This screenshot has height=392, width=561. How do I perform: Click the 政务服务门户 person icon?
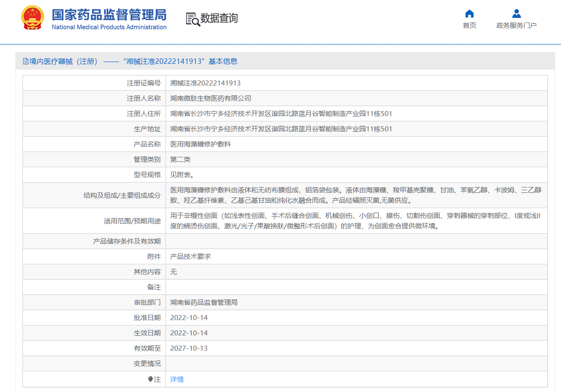(x=516, y=13)
